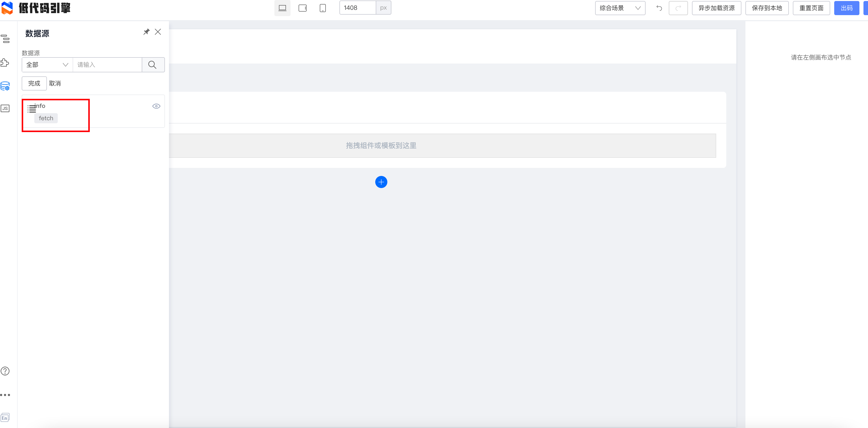Image resolution: width=868 pixels, height=428 pixels.
Task: Open the outline tree panel
Action: click(x=5, y=39)
